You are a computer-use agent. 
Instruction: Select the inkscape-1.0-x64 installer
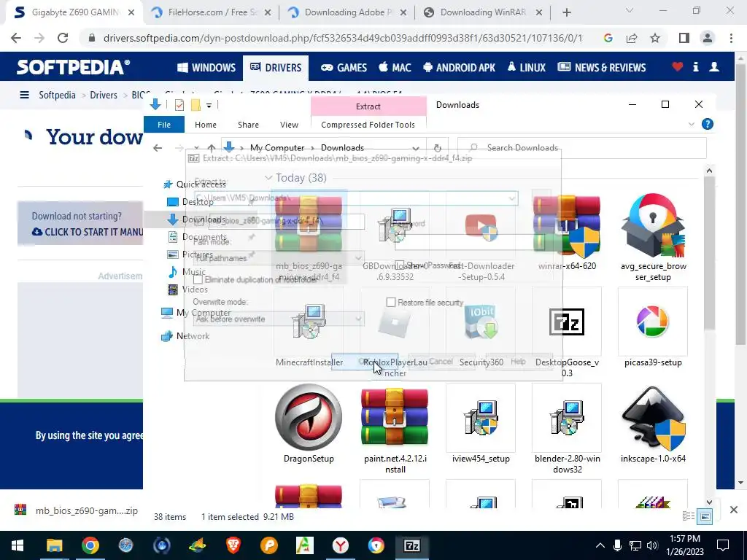click(653, 424)
